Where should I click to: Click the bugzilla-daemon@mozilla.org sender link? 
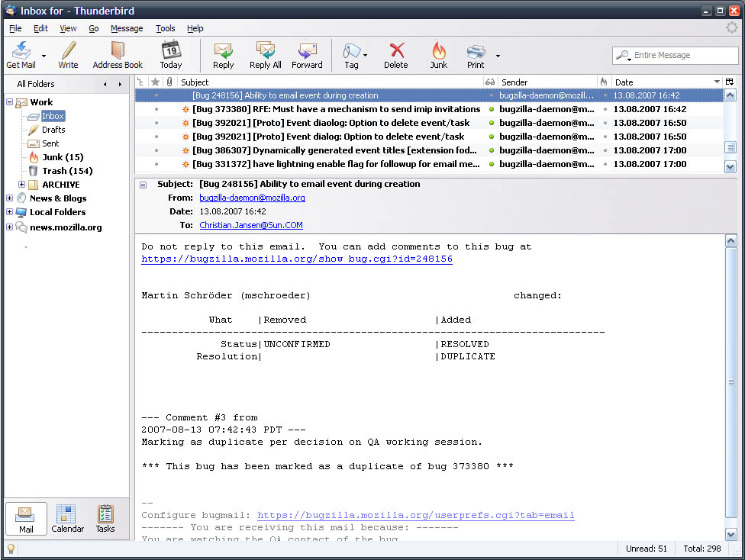pyautogui.click(x=252, y=198)
